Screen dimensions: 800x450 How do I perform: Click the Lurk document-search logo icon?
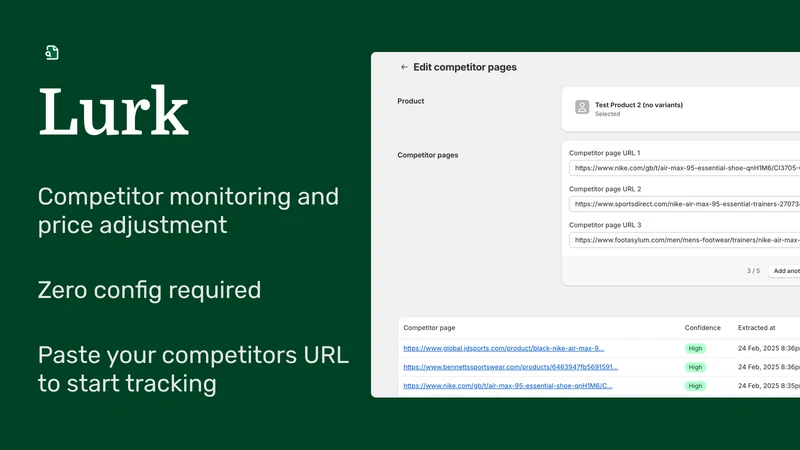(x=52, y=53)
